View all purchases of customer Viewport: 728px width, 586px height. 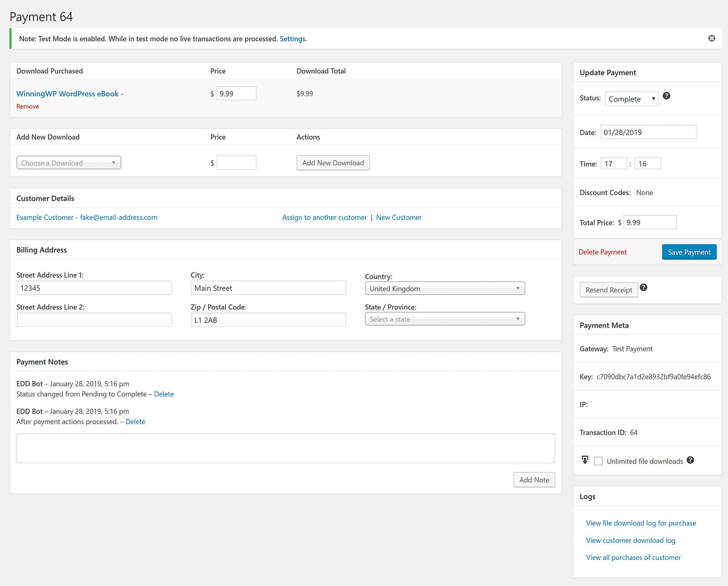click(633, 557)
